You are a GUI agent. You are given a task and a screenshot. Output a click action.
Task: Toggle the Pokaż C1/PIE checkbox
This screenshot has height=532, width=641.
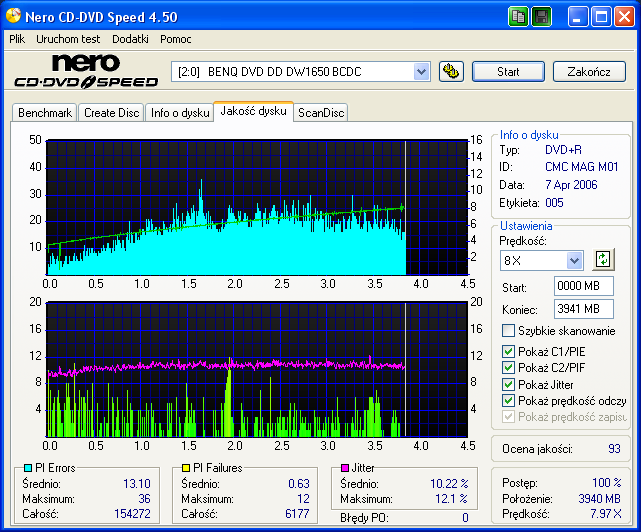pos(508,351)
